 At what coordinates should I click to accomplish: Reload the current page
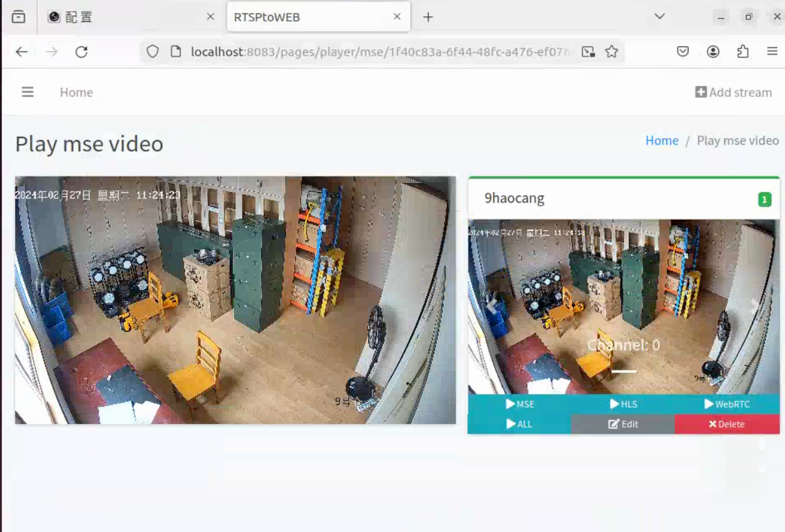[81, 52]
